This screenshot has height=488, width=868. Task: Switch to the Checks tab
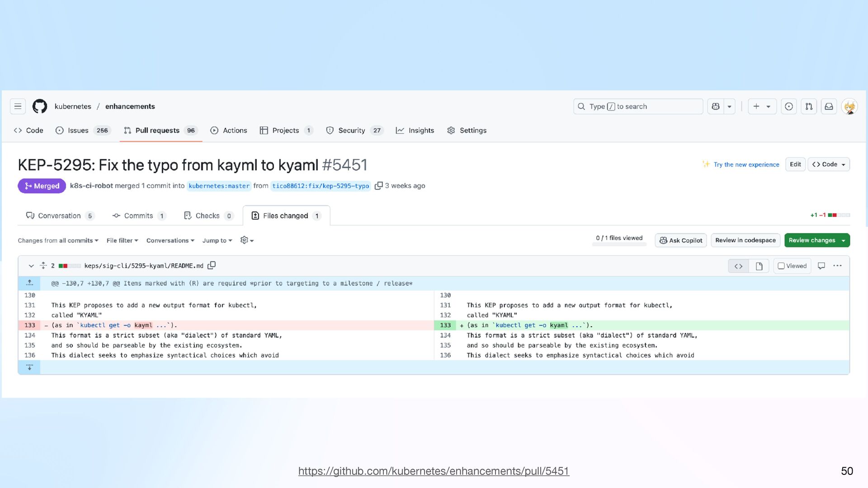tap(208, 216)
